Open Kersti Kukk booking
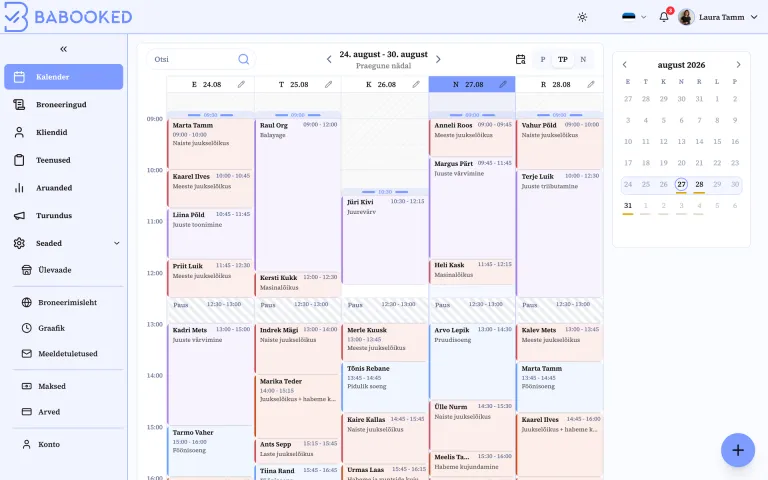 298,285
